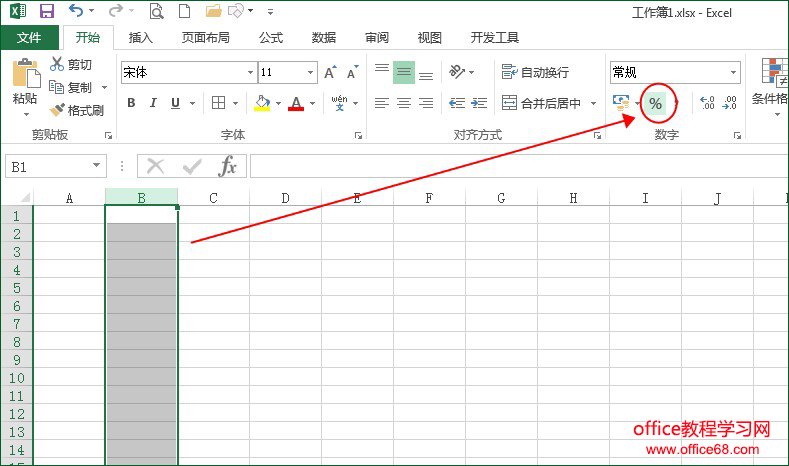This screenshot has width=789, height=466.
Task: Align text left
Action: pos(382,103)
